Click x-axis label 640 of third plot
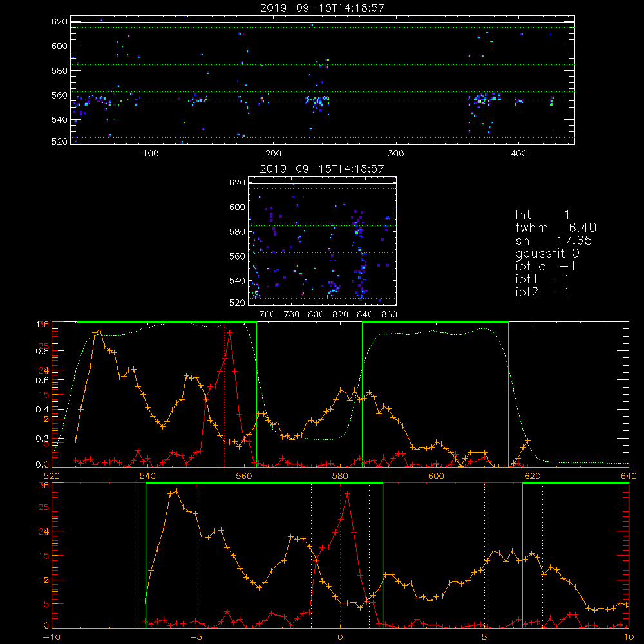This screenshot has width=644, height=644. (x=629, y=477)
